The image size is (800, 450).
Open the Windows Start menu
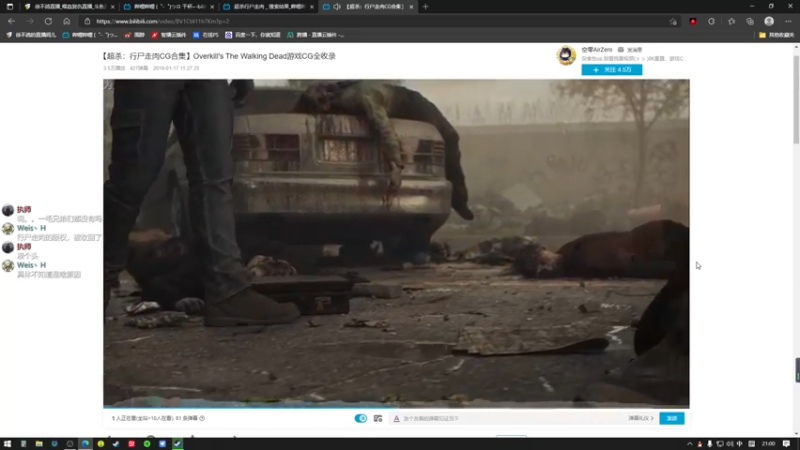[7, 444]
